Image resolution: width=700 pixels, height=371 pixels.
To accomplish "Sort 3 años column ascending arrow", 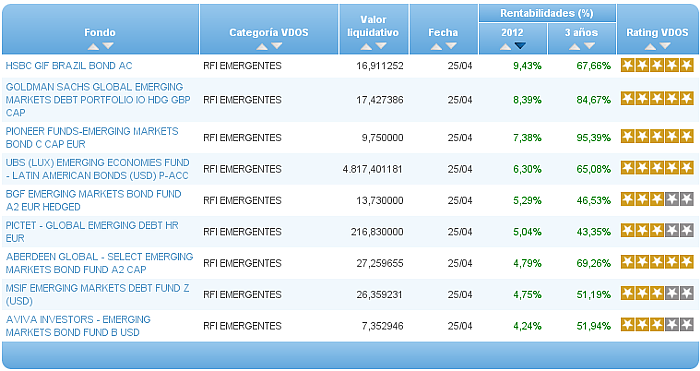I will 575,46.
